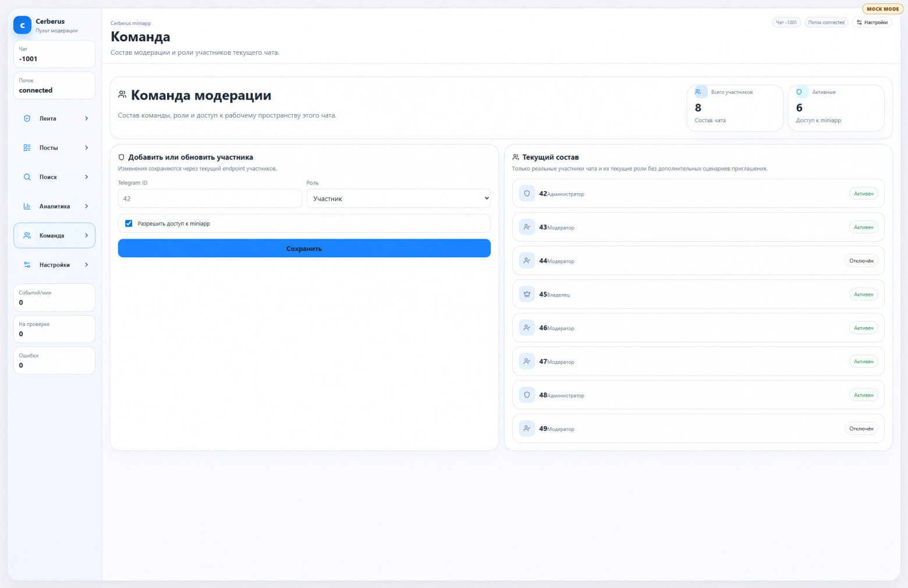Expand the Настройки chevron in sidebar
Image resolution: width=908 pixels, height=588 pixels.
click(87, 265)
